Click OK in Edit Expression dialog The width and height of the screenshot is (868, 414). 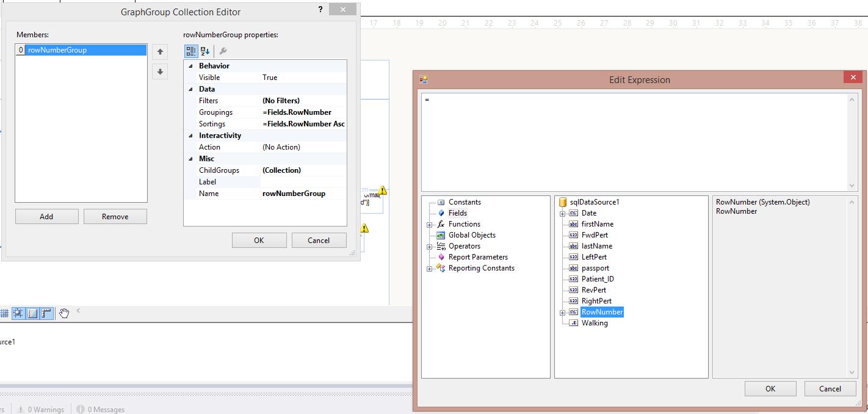(770, 388)
